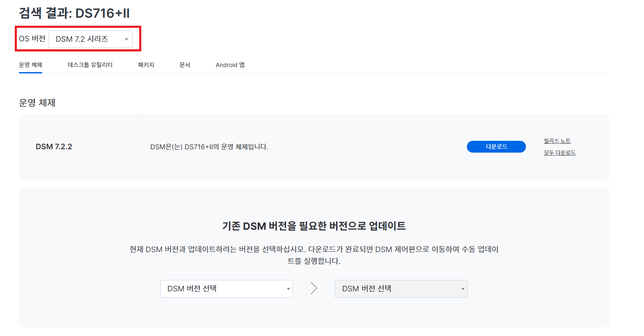
Task: Click the DSM은(는) DS716+II의 운영 체제입니다 description
Action: tap(209, 147)
